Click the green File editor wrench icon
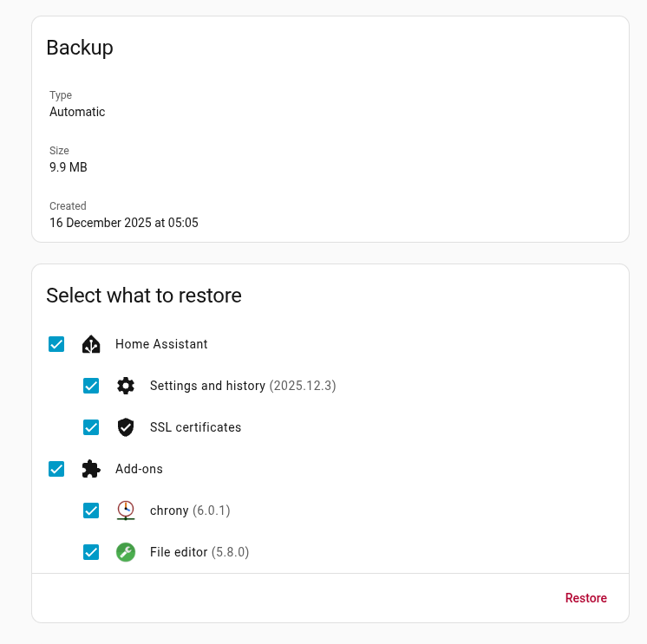 126,552
